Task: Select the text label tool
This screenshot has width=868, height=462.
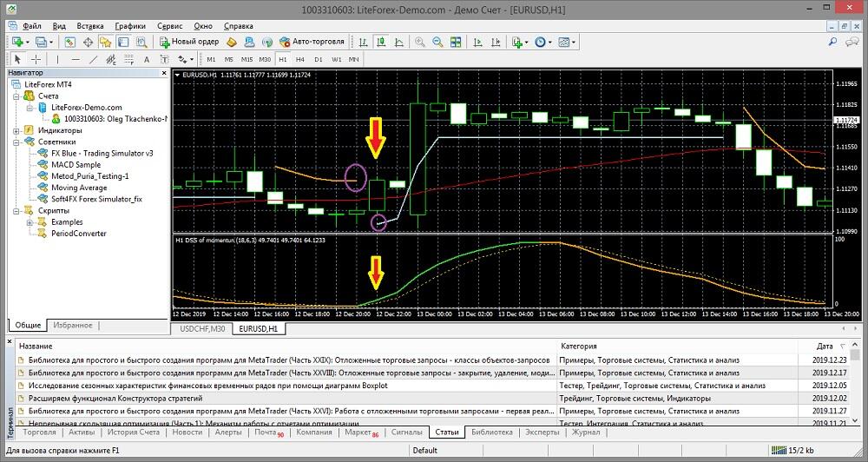Action: pyautogui.click(x=146, y=59)
